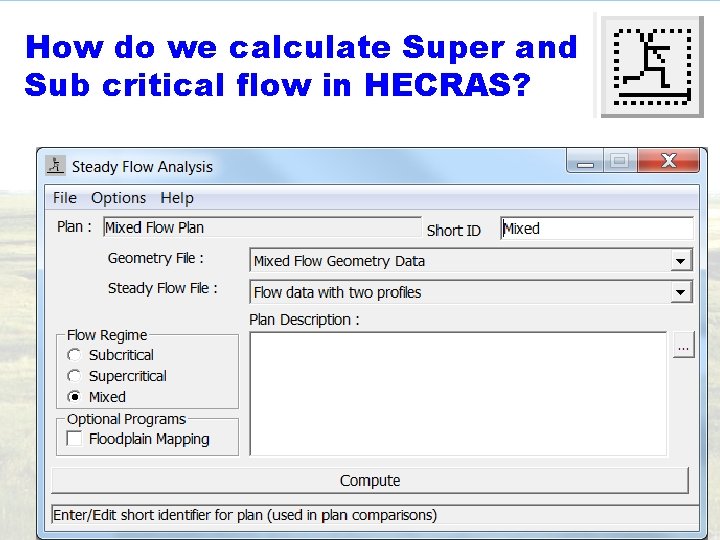Click the 'Flow Regime' group label
The width and height of the screenshot is (720, 540).
pyautogui.click(x=107, y=335)
